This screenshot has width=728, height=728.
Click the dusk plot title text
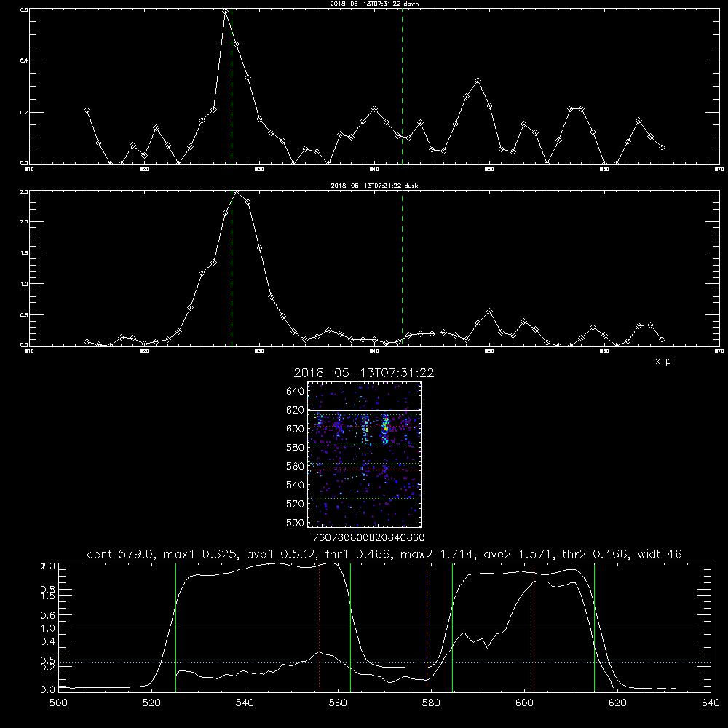(374, 185)
